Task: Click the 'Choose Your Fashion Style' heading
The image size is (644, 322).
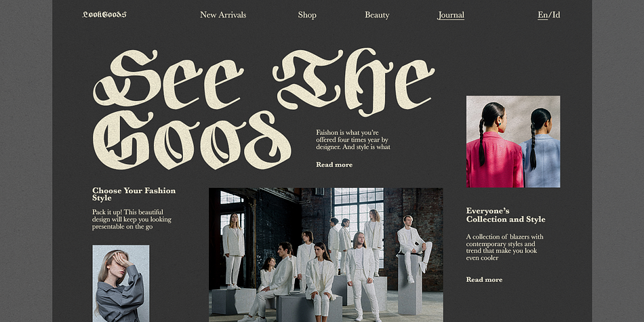Action: point(134,195)
